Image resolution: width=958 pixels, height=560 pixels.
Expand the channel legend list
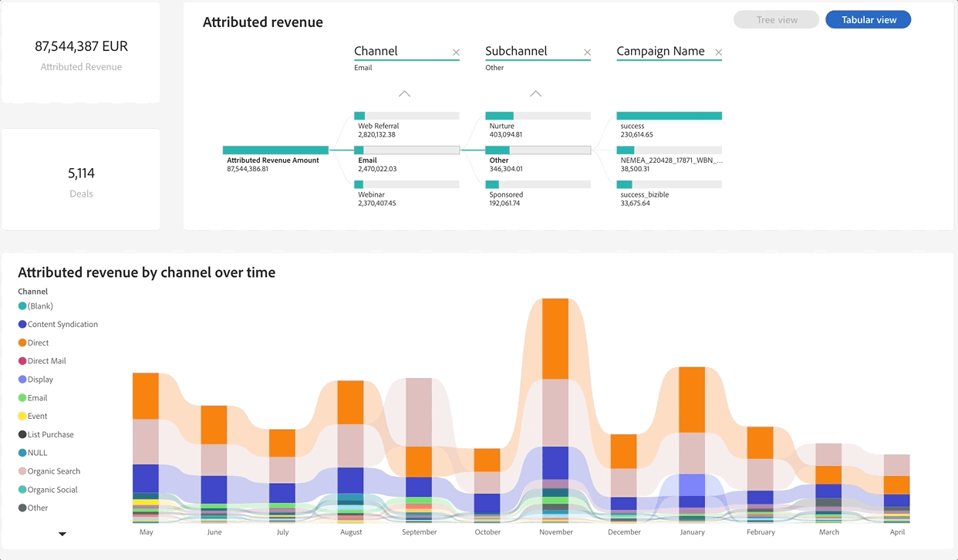point(62,534)
